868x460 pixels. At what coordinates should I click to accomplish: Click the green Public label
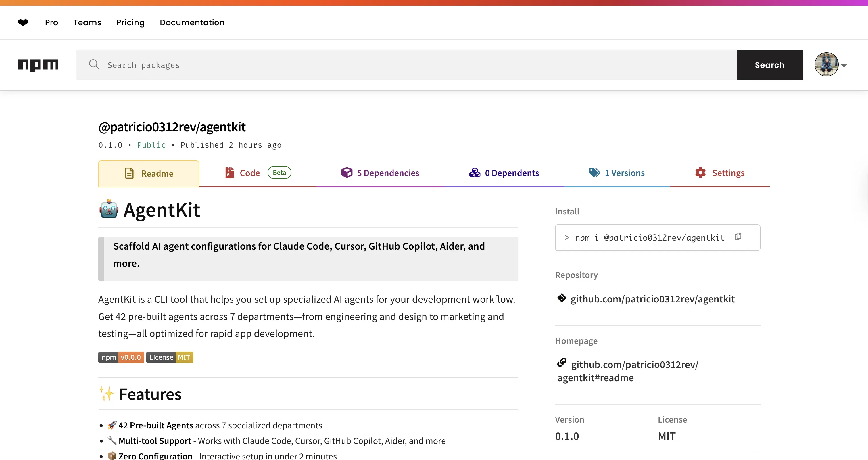151,145
